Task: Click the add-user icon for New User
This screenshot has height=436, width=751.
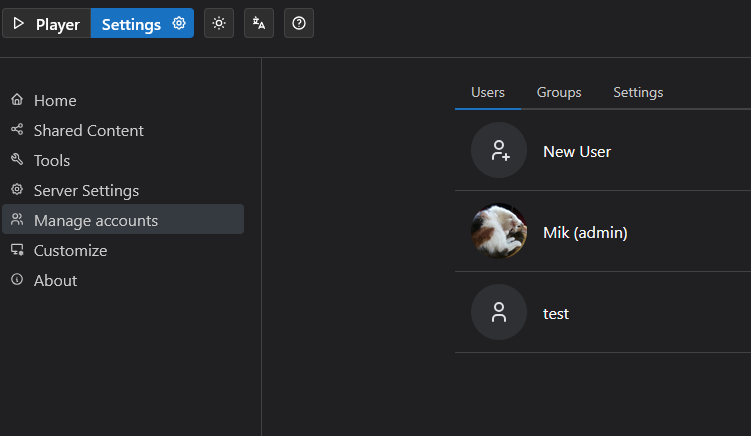Action: (x=499, y=150)
